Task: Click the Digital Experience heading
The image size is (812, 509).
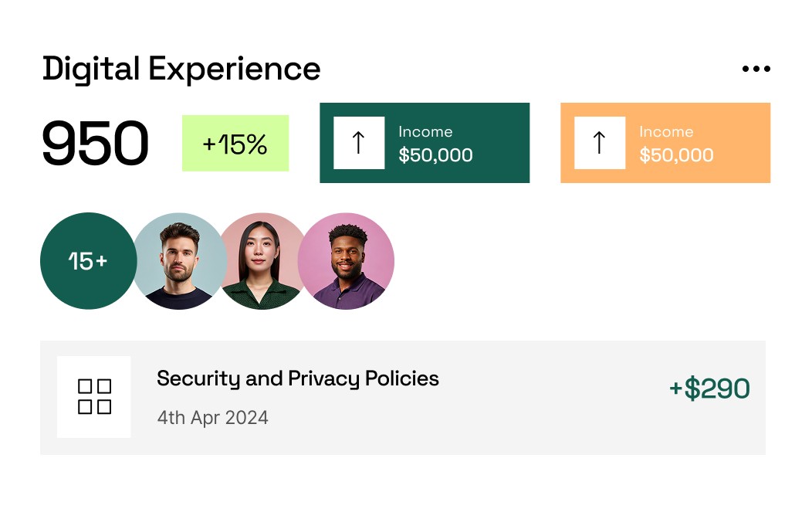Action: (x=181, y=70)
